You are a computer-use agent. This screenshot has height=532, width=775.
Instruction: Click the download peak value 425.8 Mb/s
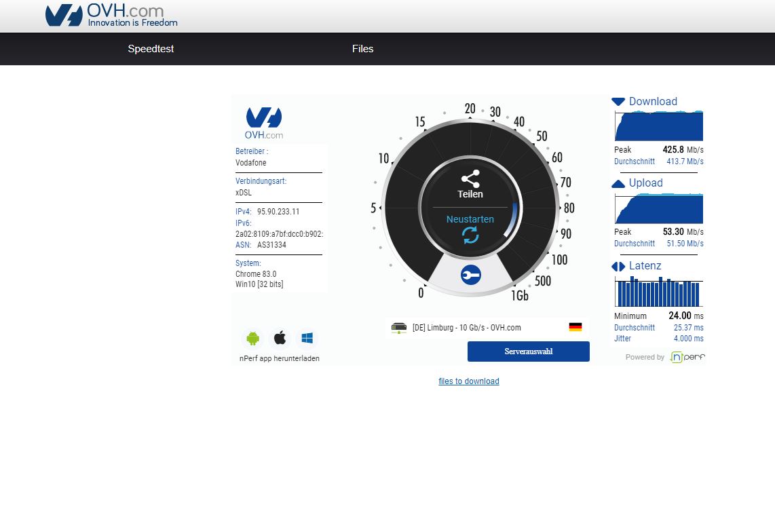[683, 150]
